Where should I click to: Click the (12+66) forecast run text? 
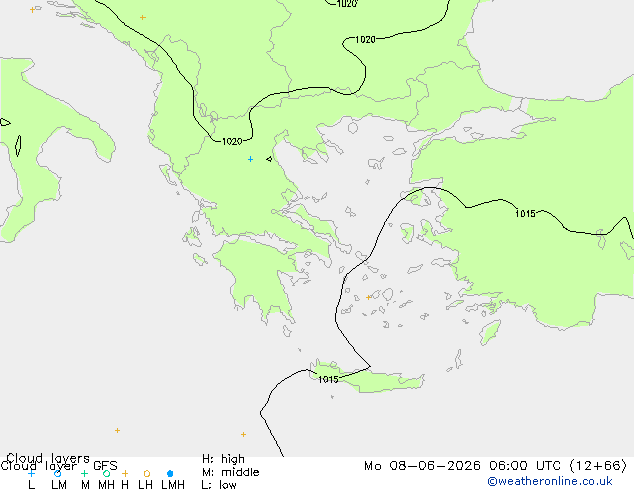click(x=598, y=466)
